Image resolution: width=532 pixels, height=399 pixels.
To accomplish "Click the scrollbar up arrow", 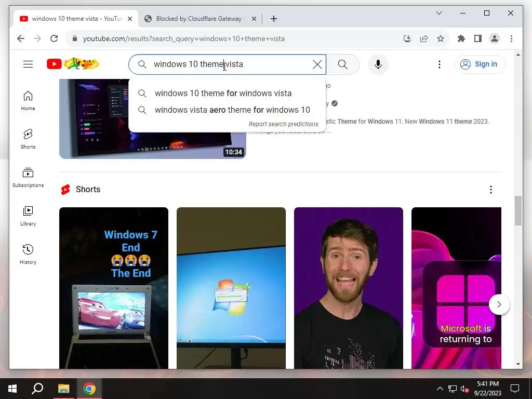I will tap(518, 54).
